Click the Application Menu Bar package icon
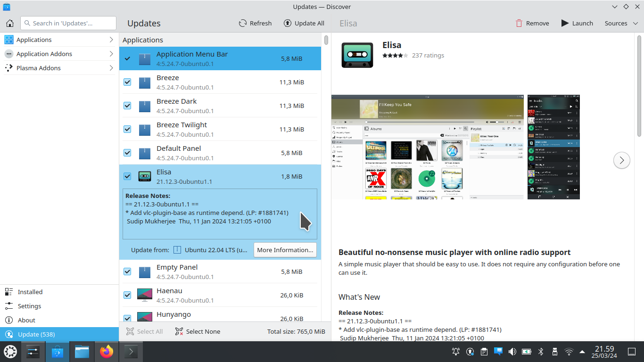This screenshot has width=644, height=362. [x=145, y=59]
